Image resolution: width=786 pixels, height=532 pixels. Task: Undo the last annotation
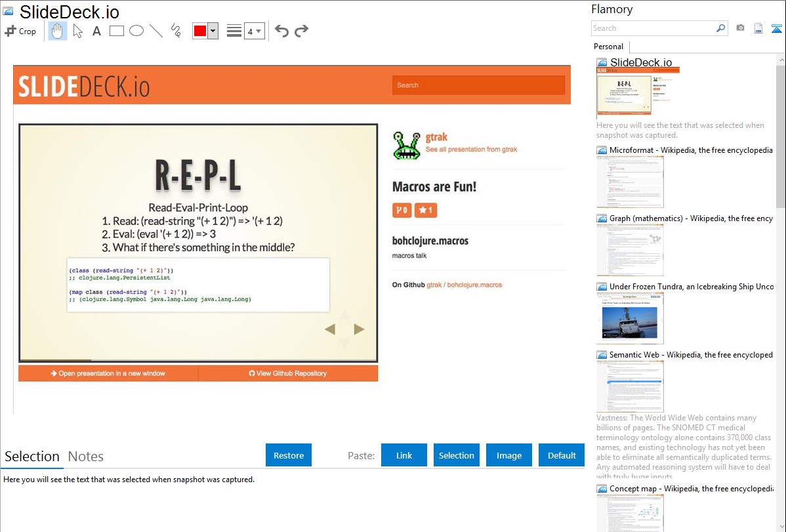pyautogui.click(x=281, y=31)
